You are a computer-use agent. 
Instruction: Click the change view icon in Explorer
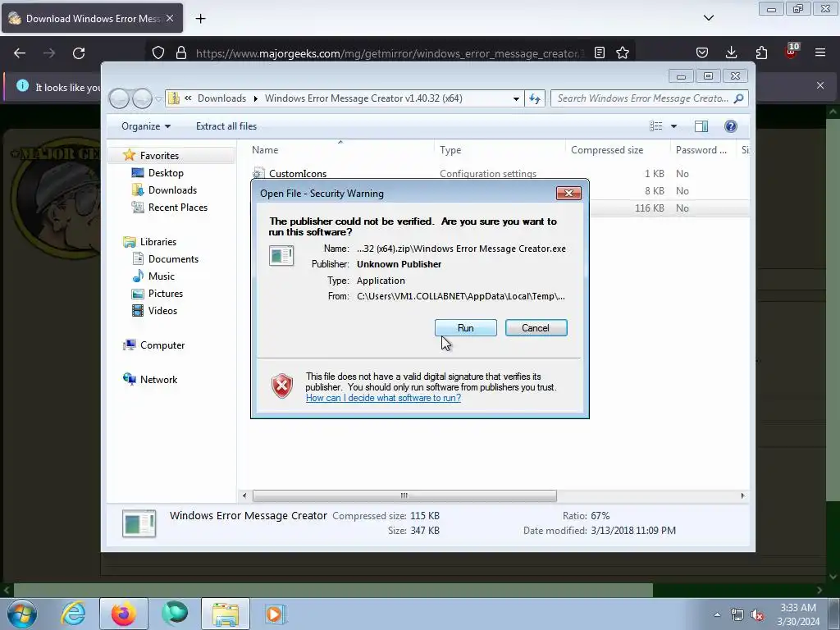tap(655, 126)
